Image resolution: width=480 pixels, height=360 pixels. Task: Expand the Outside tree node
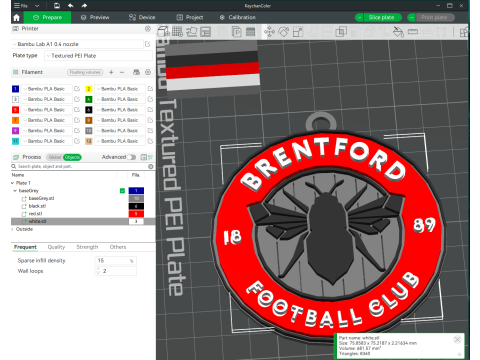(13, 229)
